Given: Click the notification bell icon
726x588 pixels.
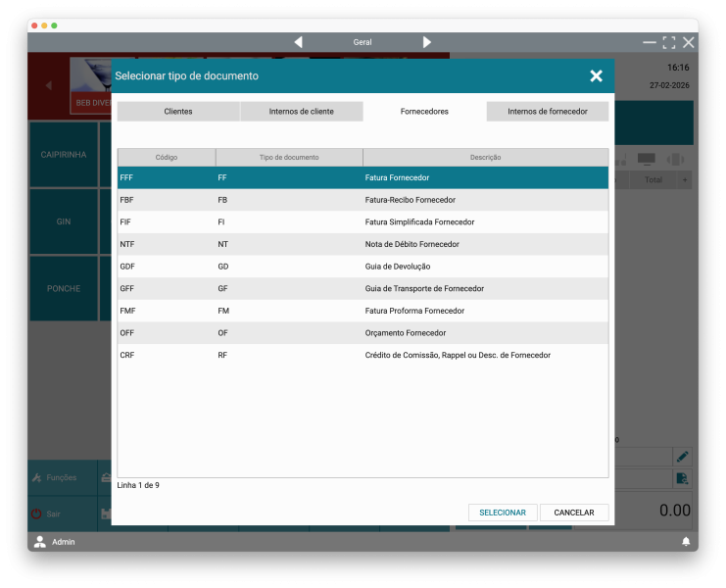Looking at the screenshot, I should tap(686, 541).
